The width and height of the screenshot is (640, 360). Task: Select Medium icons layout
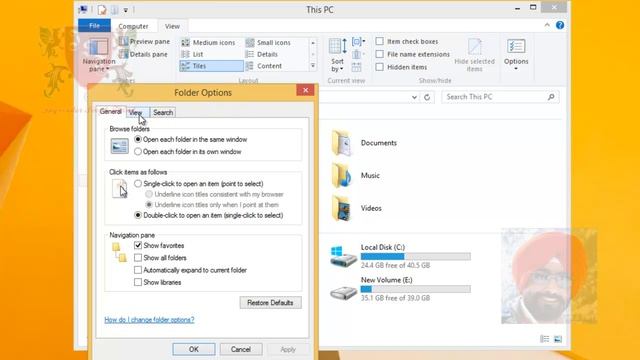click(x=208, y=42)
